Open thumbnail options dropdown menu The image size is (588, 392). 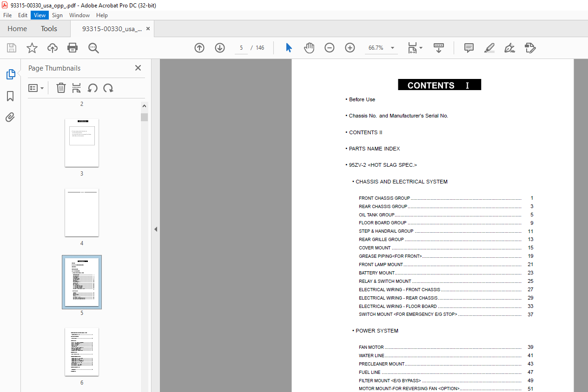36,88
